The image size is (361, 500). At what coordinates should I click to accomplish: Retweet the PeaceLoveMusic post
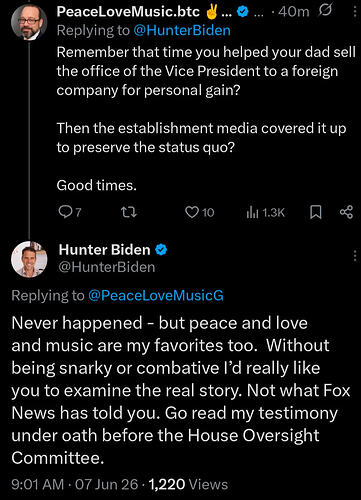tap(129, 212)
